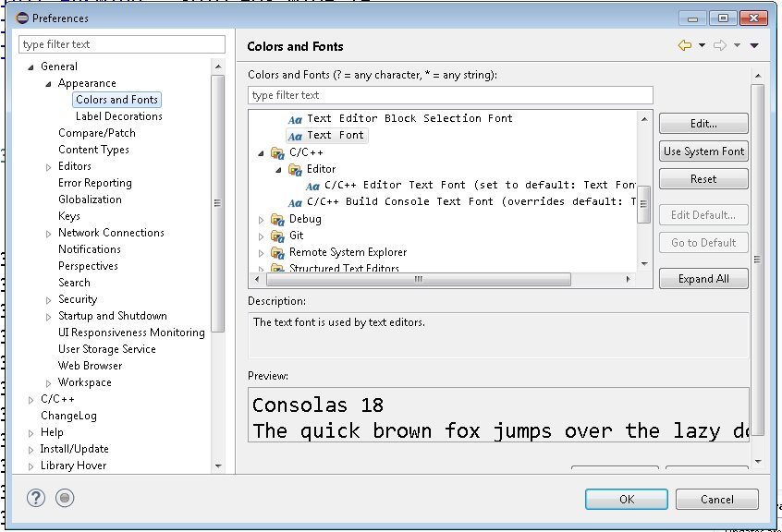Viewport: 782px width, 532px height.
Task: Collapse C/C++ category in fonts tree
Action: click(x=261, y=153)
